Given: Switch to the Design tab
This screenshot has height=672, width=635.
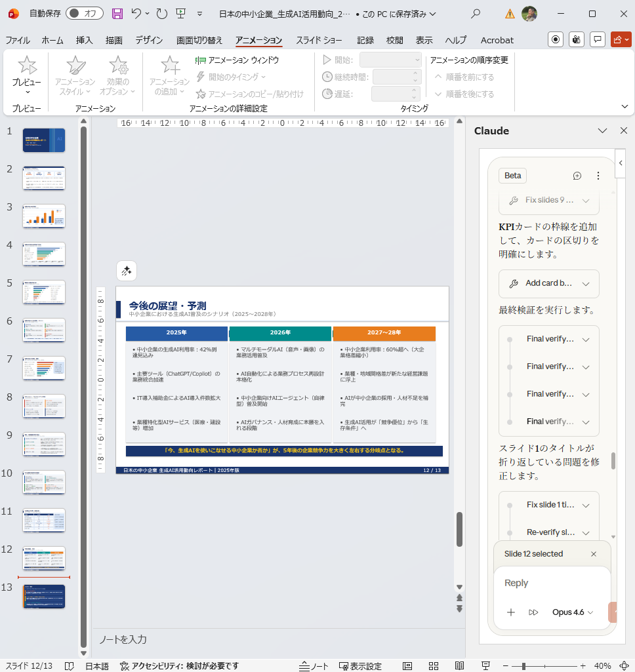Looking at the screenshot, I should point(149,40).
